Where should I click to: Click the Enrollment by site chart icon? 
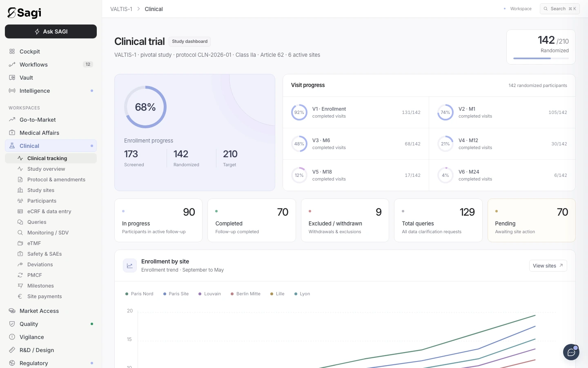tap(129, 265)
